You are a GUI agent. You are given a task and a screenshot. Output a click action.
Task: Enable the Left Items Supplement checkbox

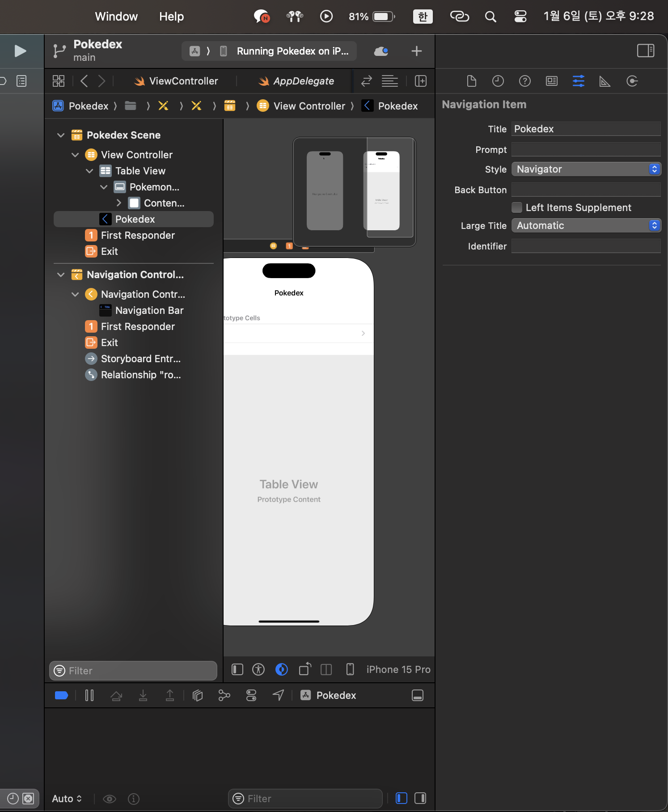517,207
